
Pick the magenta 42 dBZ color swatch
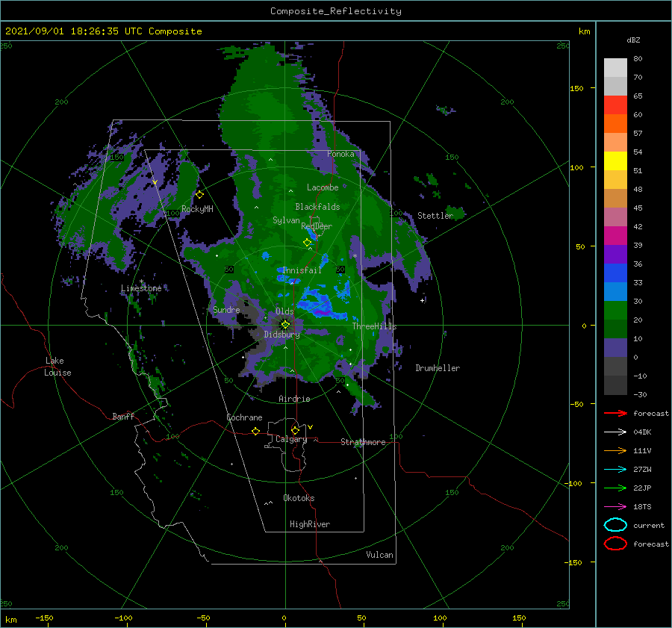[615, 235]
